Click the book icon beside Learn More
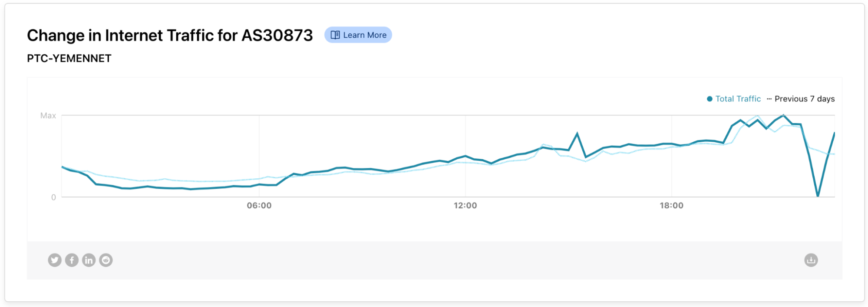868x307 pixels. 335,35
